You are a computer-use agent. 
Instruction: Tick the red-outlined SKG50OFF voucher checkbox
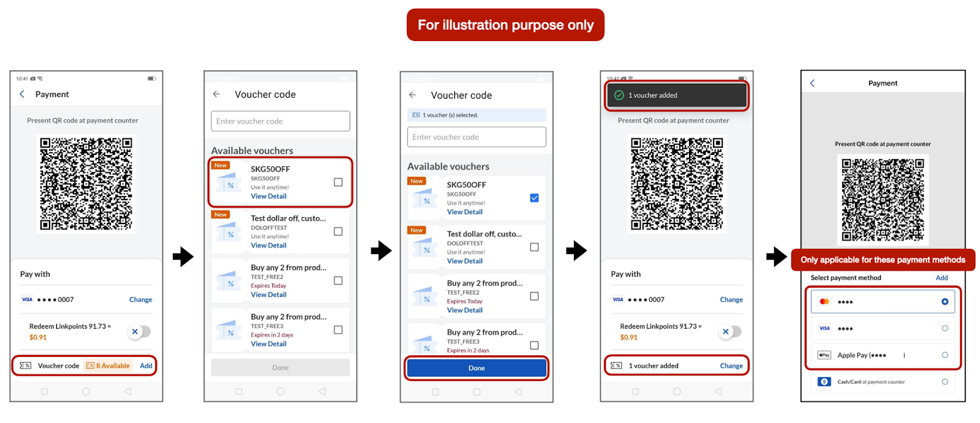coord(338,182)
